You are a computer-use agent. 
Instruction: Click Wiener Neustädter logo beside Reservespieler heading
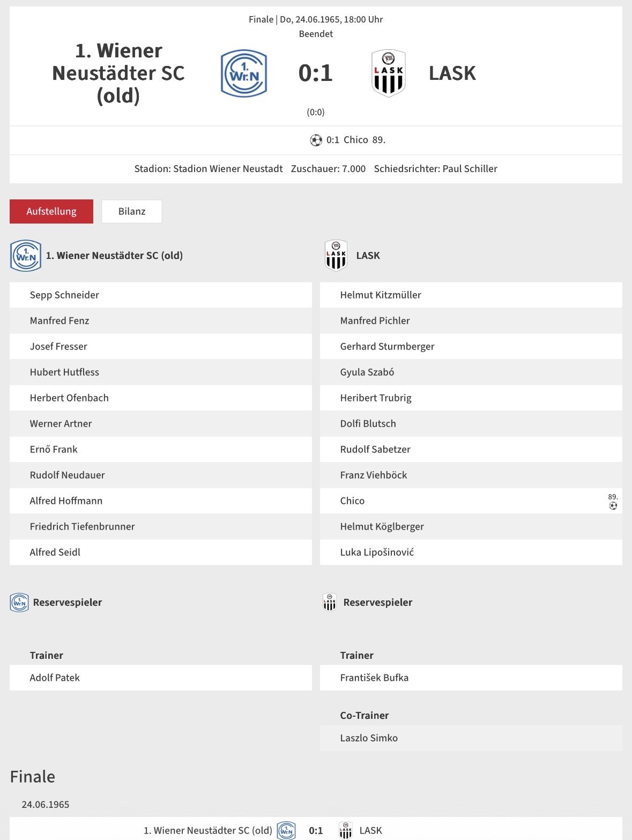pos(19,603)
